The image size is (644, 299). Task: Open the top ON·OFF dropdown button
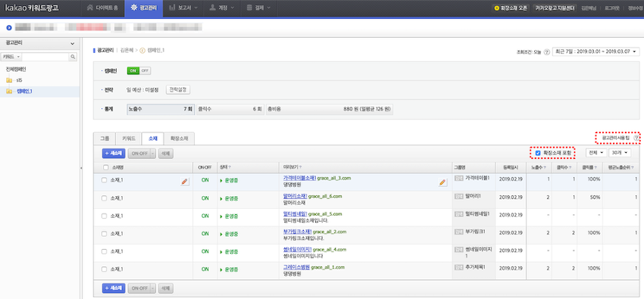pos(142,154)
